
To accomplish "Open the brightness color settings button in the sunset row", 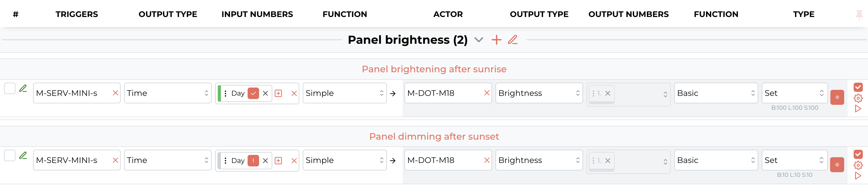I will click(x=837, y=165).
